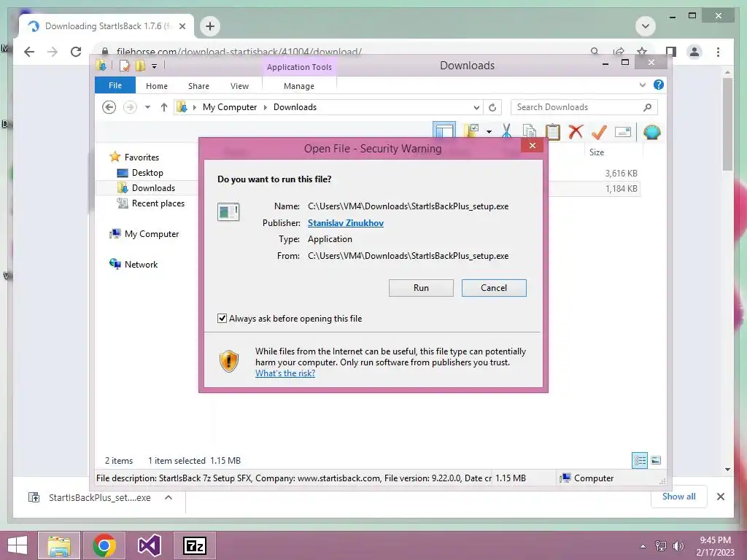Open Customize Quick Access Toolbar dropdown
747x560 pixels.
[155, 66]
